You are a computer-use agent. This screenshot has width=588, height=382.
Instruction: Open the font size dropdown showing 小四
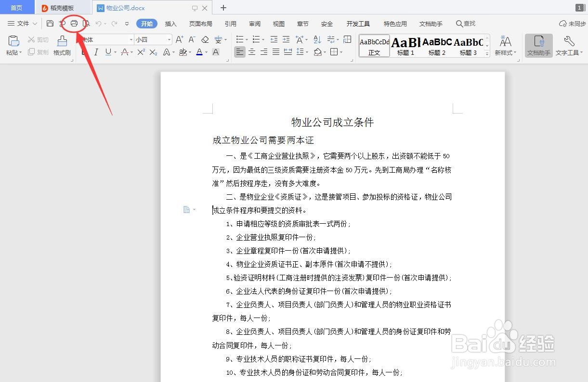[x=152, y=39]
